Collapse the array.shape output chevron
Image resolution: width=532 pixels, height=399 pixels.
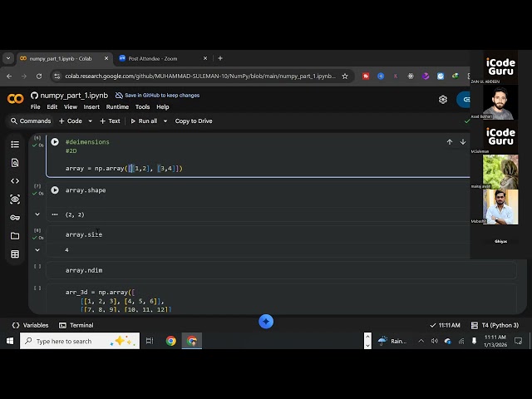click(x=37, y=214)
